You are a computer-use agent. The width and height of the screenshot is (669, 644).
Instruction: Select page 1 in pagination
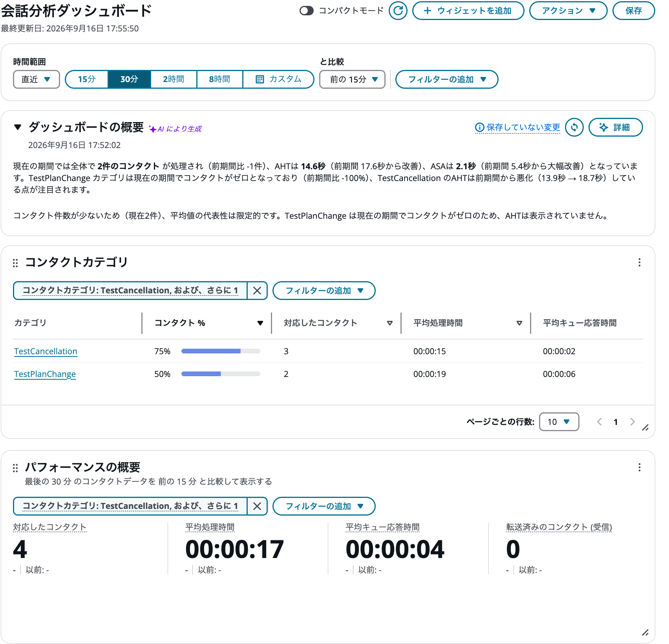[616, 422]
